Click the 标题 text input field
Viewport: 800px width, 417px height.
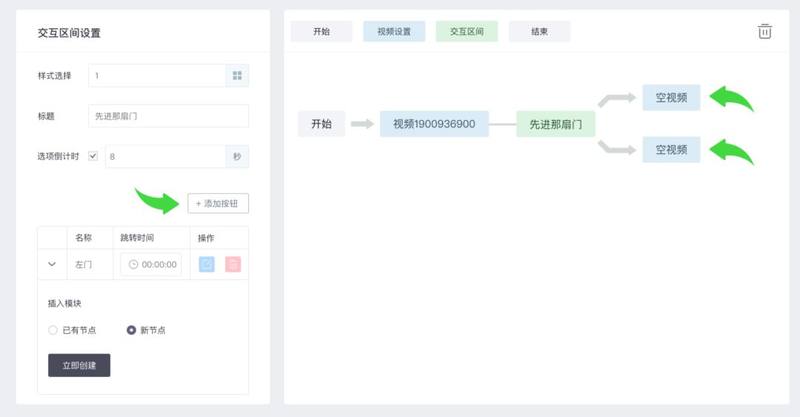[x=168, y=116]
